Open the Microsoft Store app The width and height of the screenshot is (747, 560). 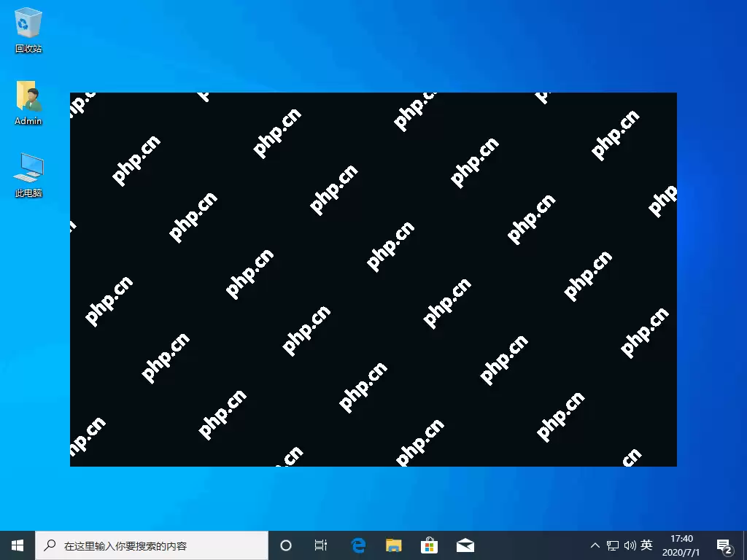click(429, 545)
